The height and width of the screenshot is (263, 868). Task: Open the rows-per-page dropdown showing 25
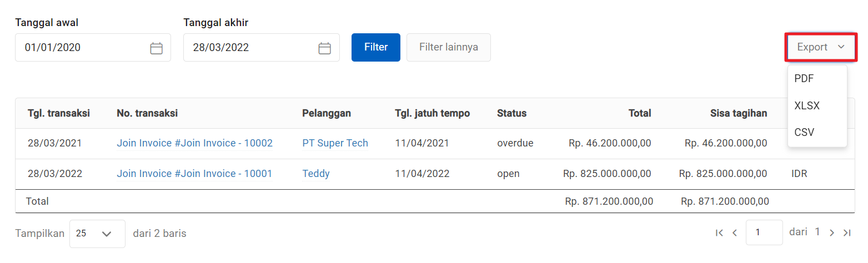pyautogui.click(x=97, y=234)
